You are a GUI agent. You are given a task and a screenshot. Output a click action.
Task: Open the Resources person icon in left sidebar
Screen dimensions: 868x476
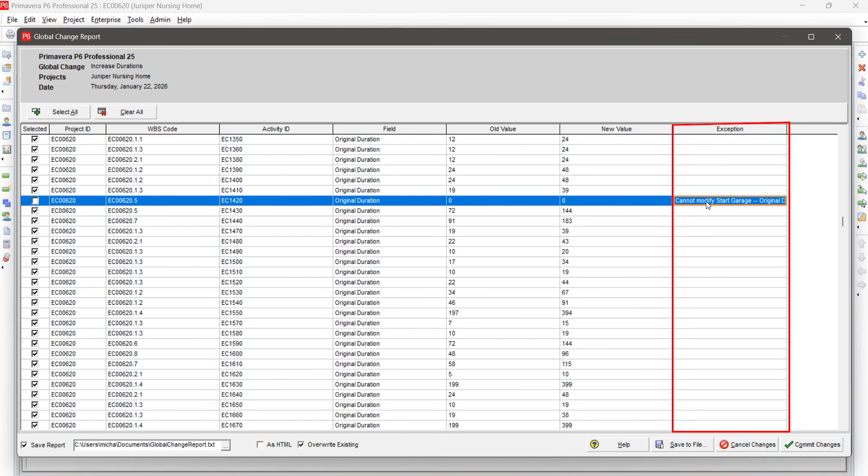click(x=7, y=122)
